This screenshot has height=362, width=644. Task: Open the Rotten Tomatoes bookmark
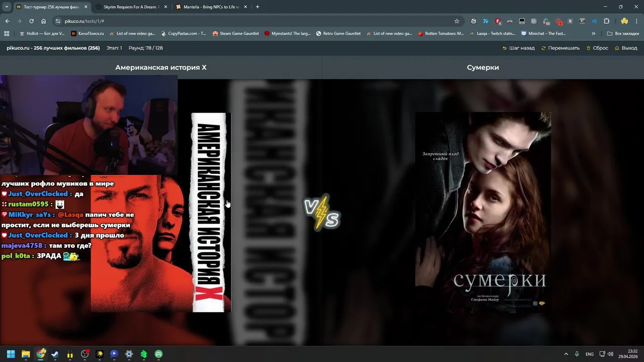tap(441, 34)
